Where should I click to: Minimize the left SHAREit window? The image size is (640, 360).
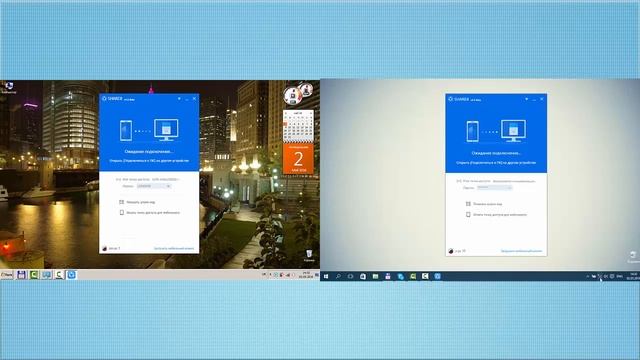[x=187, y=99]
